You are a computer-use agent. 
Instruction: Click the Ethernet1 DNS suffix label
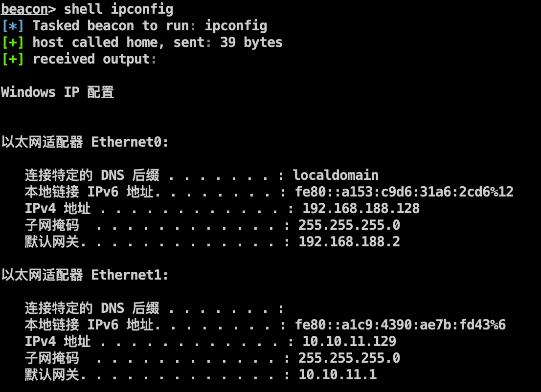click(x=92, y=308)
